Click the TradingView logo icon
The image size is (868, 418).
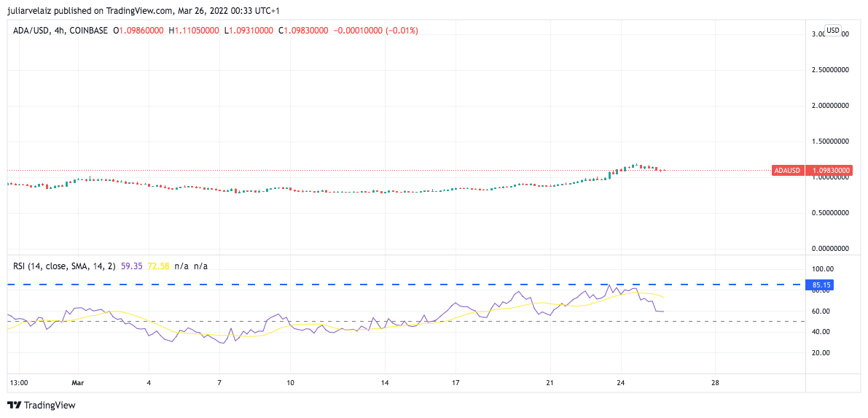pos(15,405)
